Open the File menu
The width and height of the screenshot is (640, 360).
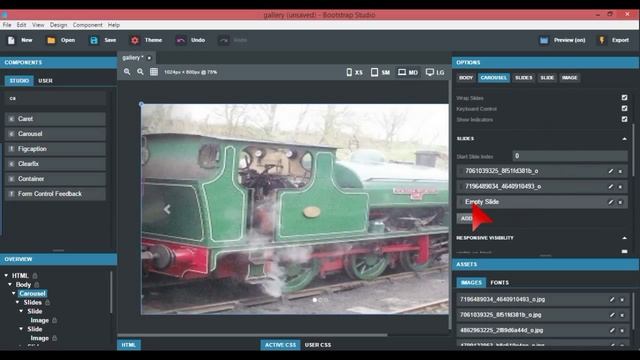pos(7,25)
